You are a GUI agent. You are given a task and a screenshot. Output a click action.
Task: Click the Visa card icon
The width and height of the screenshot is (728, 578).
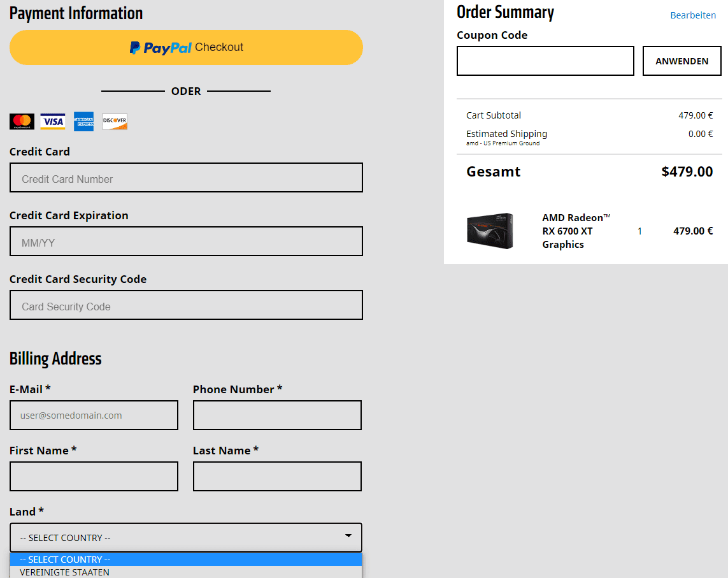click(x=53, y=121)
